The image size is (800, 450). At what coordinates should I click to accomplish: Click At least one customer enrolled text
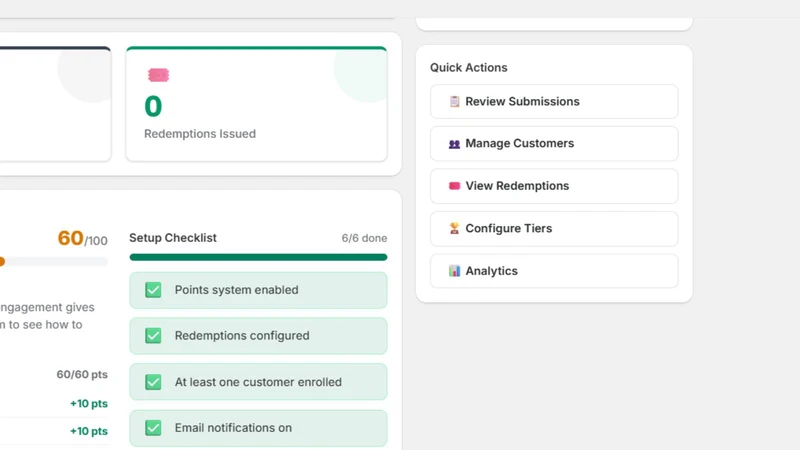258,382
